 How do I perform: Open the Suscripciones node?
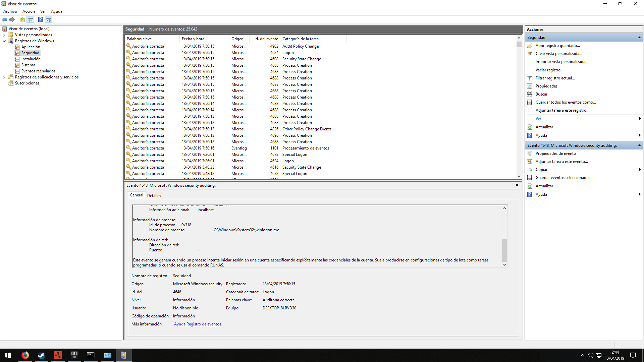(27, 83)
